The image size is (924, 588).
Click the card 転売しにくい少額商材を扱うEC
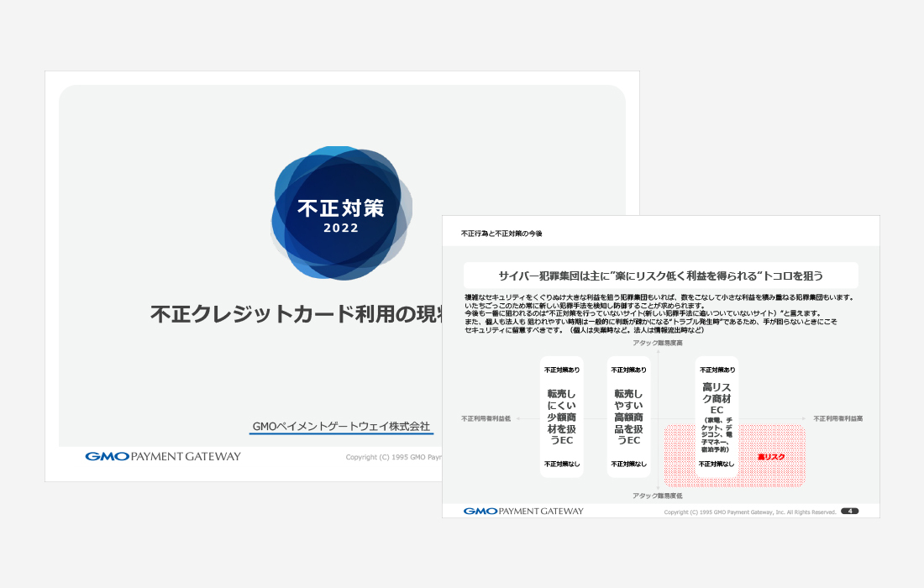tap(562, 417)
